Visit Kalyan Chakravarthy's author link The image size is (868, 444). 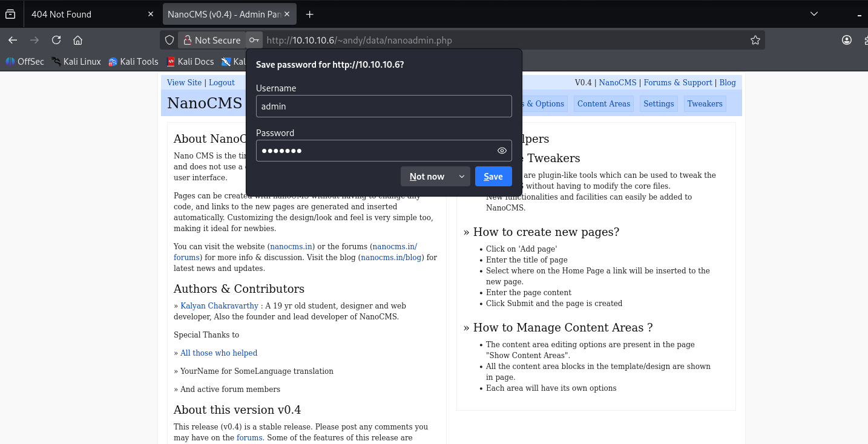[219, 305]
